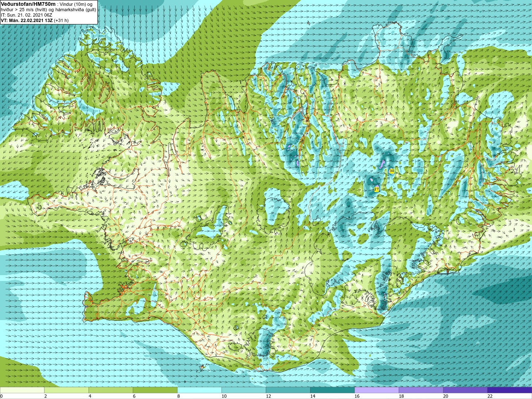Click the Veðurstofan/HM750m title text
This screenshot has width=532, height=399.
coord(28,4)
